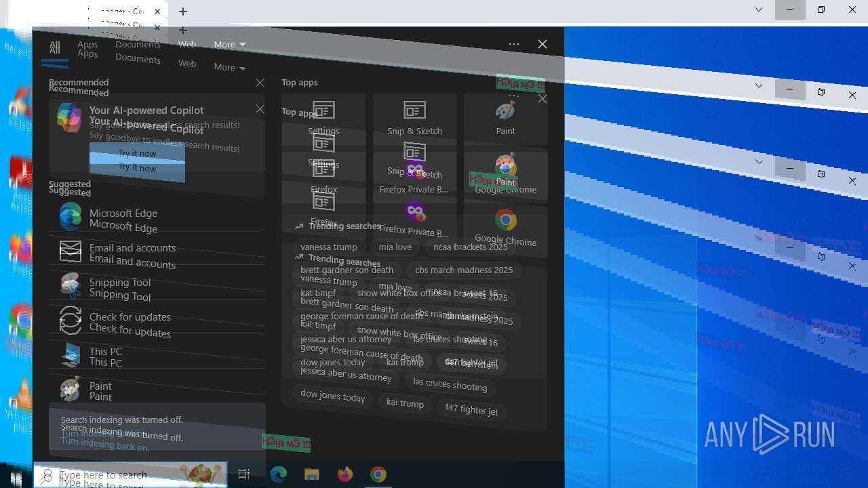Focus the Type here to search box
Image resolution: width=868 pixels, height=488 pixels.
click(x=130, y=475)
